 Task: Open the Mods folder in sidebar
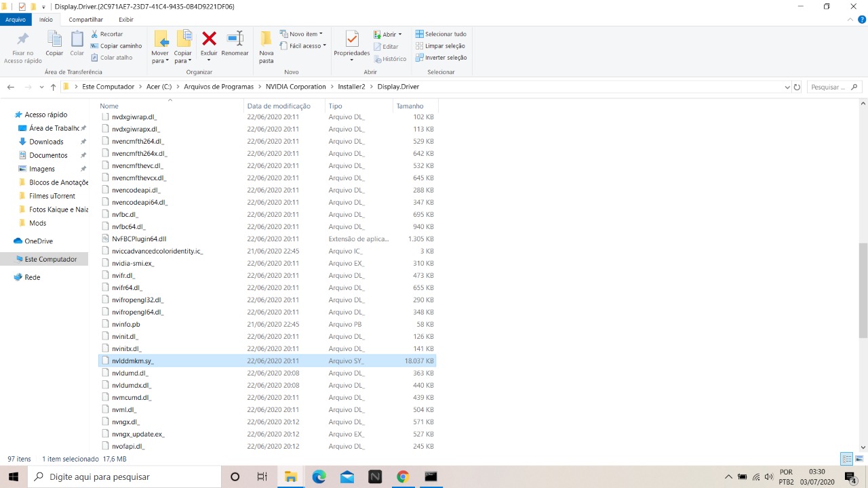(x=37, y=223)
